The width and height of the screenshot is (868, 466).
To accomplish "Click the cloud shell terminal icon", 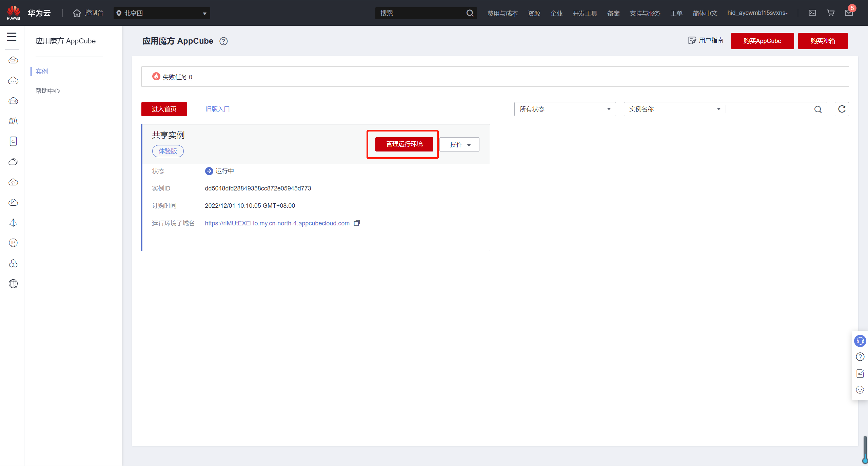I will (x=812, y=13).
